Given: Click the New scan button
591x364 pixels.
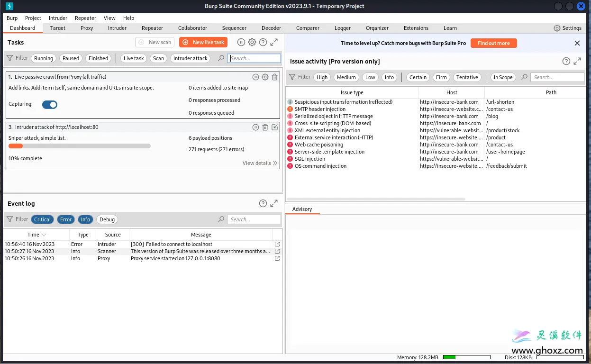Looking at the screenshot, I should tap(155, 42).
